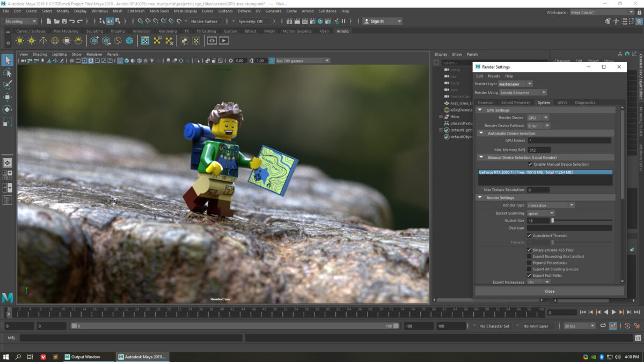The image size is (644, 362).
Task: Open the Arnold menu in the menu bar
Action: (x=308, y=11)
